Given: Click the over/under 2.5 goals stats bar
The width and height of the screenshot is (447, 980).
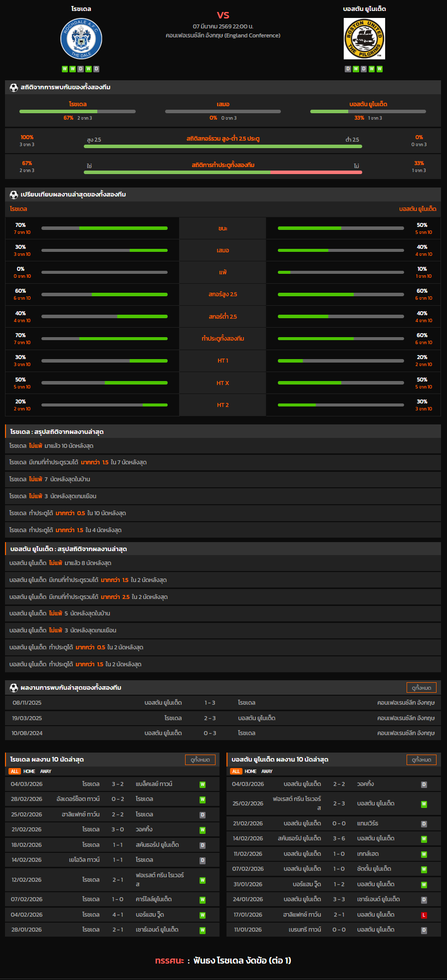Looking at the screenshot, I should coord(223,146).
